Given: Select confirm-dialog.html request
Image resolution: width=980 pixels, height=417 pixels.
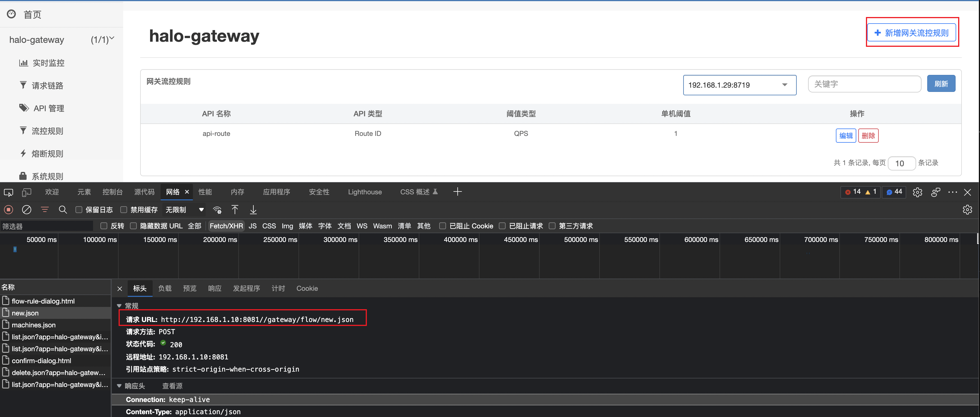Looking at the screenshot, I should coord(56,361).
